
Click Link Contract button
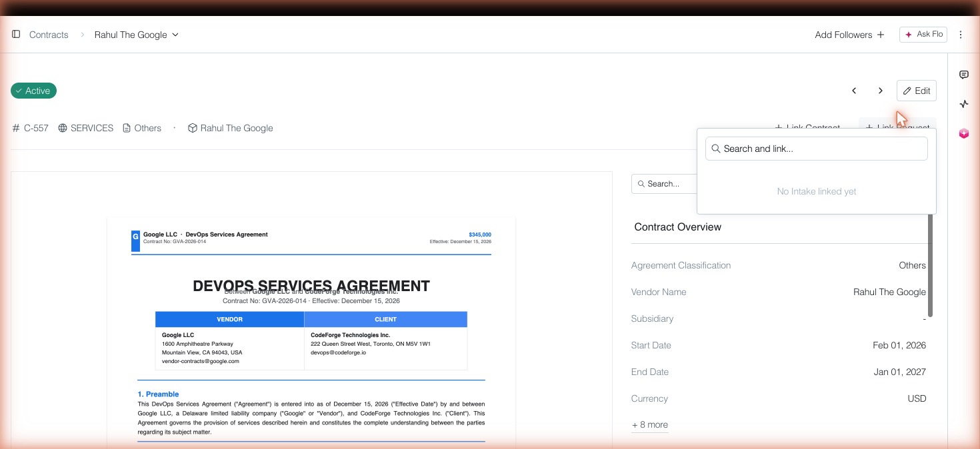tap(807, 127)
